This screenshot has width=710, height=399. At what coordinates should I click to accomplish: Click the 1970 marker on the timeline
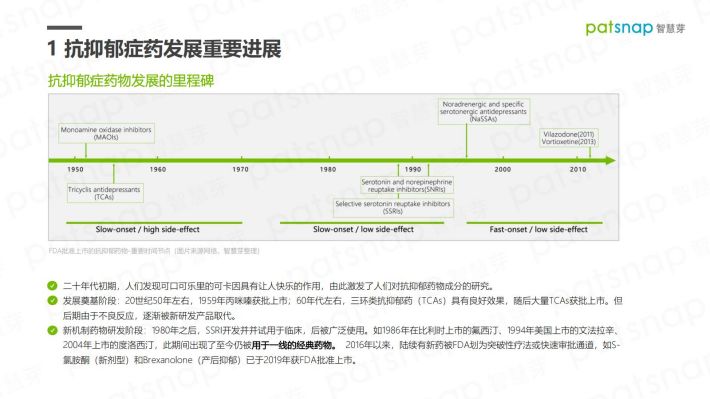[240, 169]
